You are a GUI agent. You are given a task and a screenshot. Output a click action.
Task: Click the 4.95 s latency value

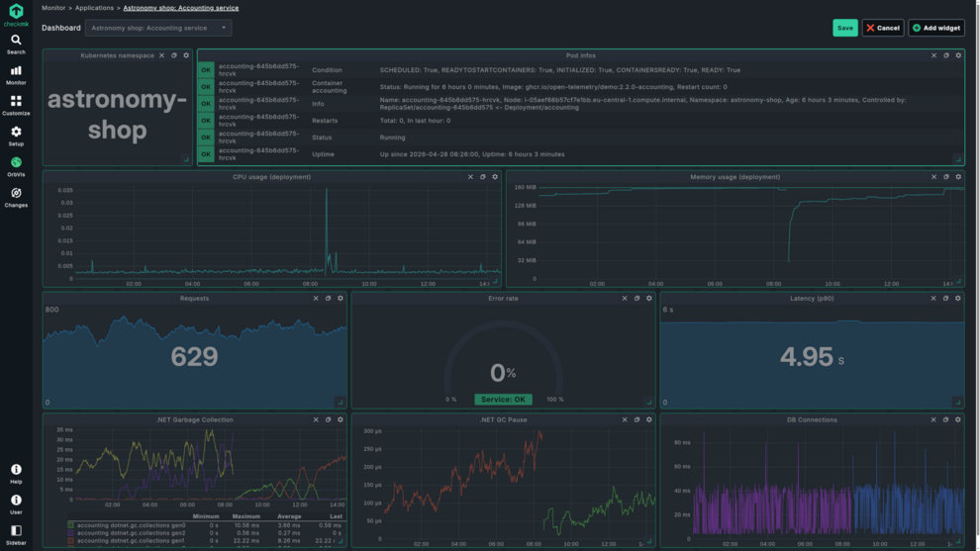pyautogui.click(x=812, y=357)
